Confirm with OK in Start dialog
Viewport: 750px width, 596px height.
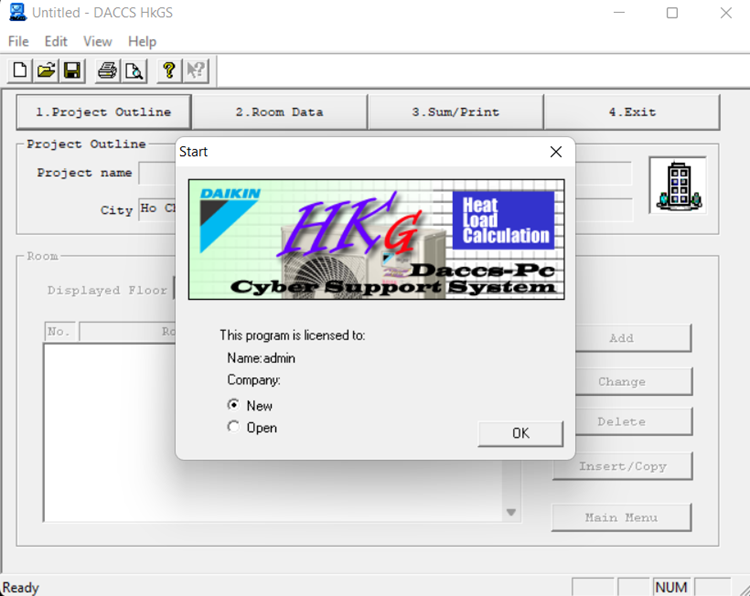520,433
